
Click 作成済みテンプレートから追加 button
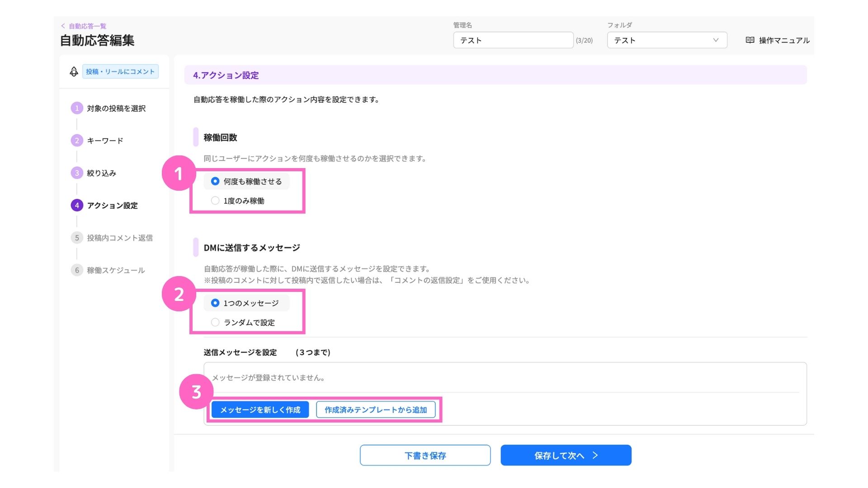[376, 410]
